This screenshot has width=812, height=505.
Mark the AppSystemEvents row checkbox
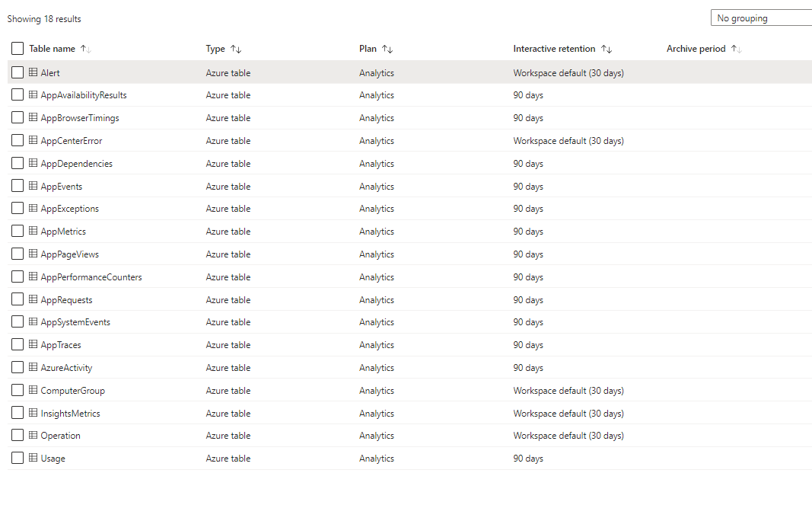(18, 322)
